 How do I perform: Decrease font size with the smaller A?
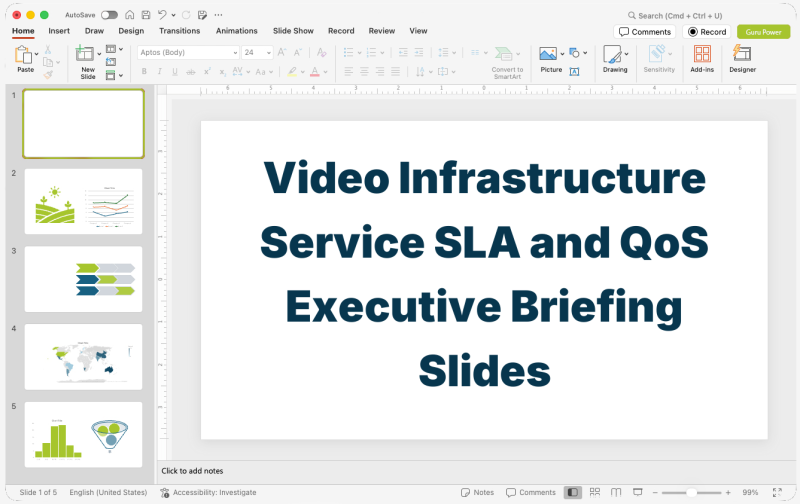297,52
